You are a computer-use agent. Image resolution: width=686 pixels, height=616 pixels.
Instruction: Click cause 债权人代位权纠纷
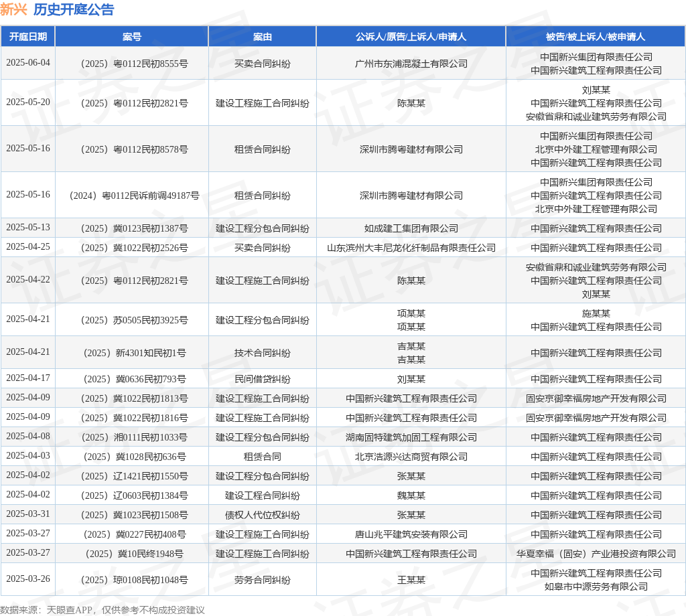coord(263,515)
